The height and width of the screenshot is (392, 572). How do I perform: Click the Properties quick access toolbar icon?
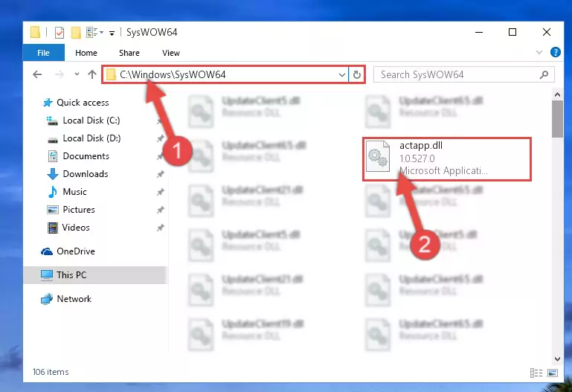(x=60, y=33)
